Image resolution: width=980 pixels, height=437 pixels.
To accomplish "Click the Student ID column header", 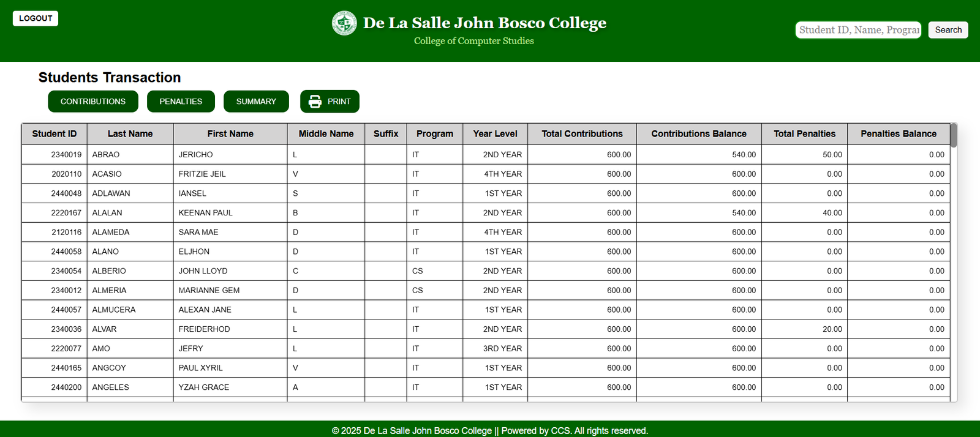I will coord(55,134).
